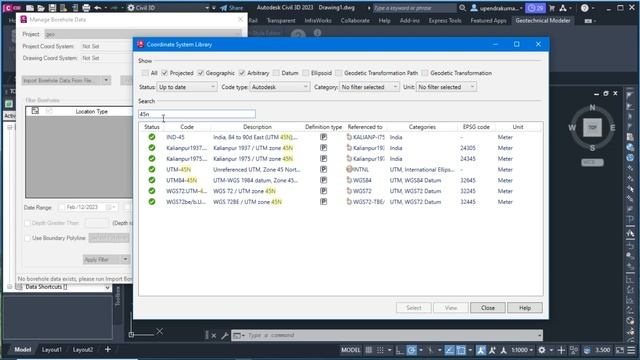Open the Civil 3D workspace dropdown
Image resolution: width=640 pixels, height=360 pixels.
click(x=168, y=8)
